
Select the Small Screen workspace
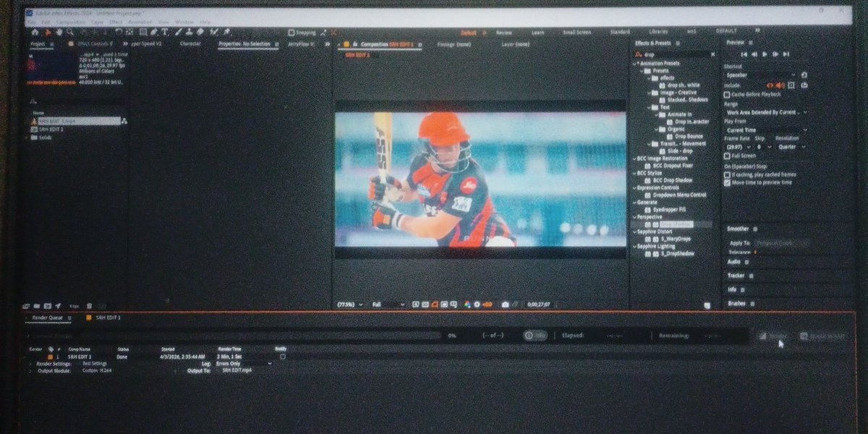576,32
